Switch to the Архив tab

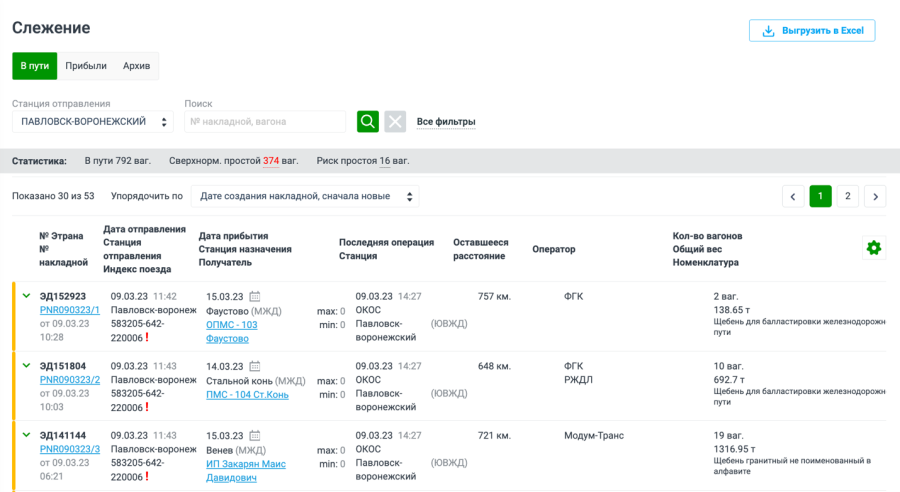coord(137,66)
